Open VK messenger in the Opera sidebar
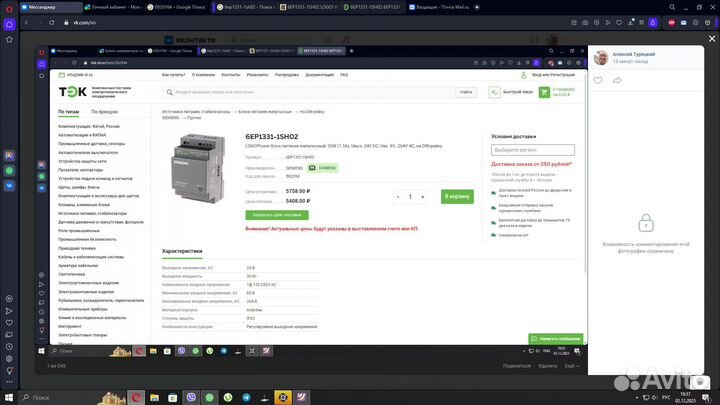Screen dimensions: 720x405 pyautogui.click(x=9, y=186)
